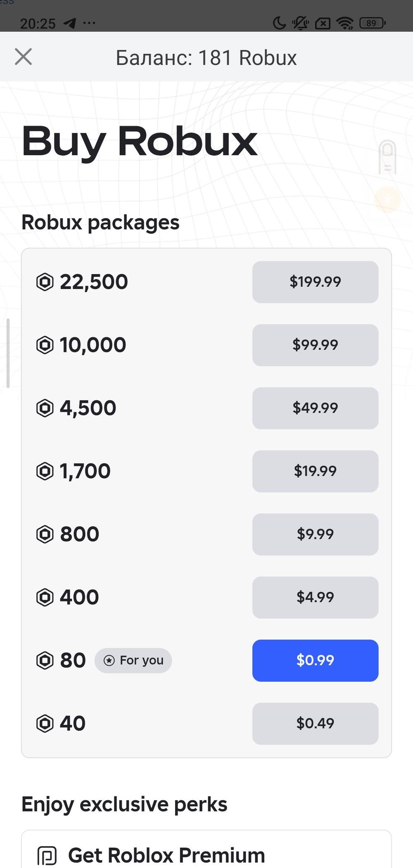
Task: Click the Robux icon beside 80
Action: [45, 660]
